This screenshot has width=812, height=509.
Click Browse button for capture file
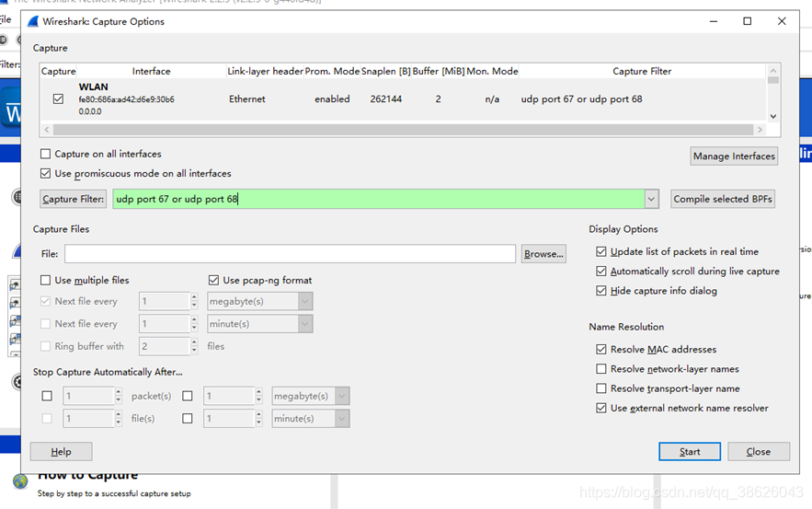(543, 254)
